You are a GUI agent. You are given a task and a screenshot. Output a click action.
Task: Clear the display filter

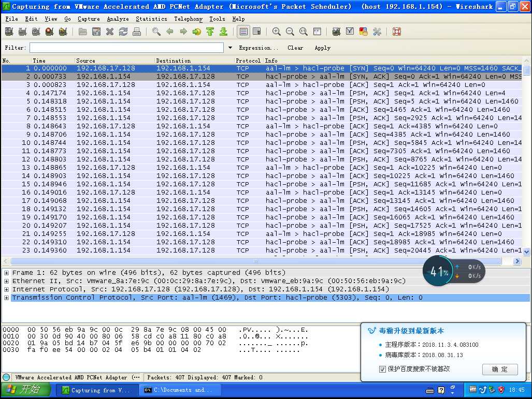tap(295, 48)
